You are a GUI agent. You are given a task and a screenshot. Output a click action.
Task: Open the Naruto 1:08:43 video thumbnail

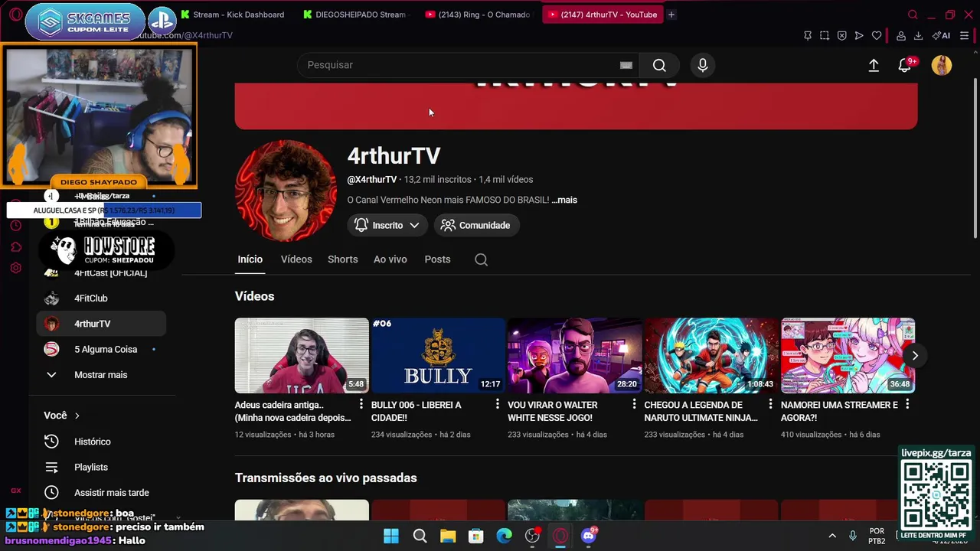click(x=711, y=355)
